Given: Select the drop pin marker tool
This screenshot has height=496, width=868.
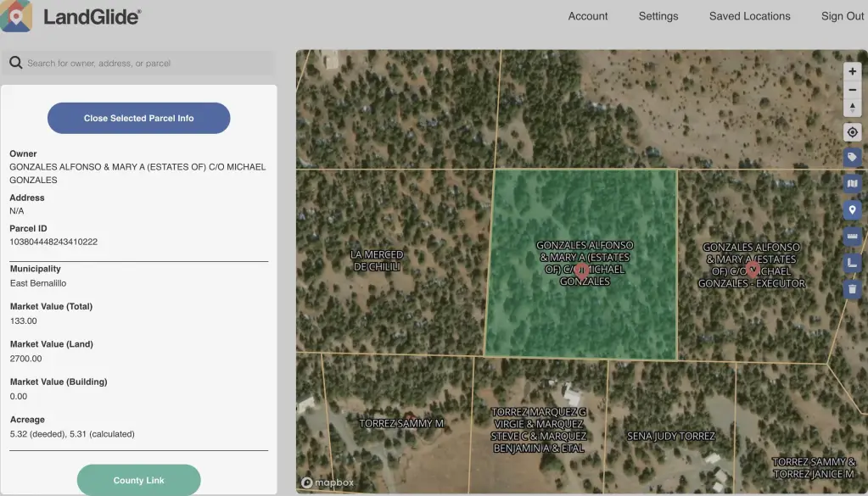Looking at the screenshot, I should point(853,209).
